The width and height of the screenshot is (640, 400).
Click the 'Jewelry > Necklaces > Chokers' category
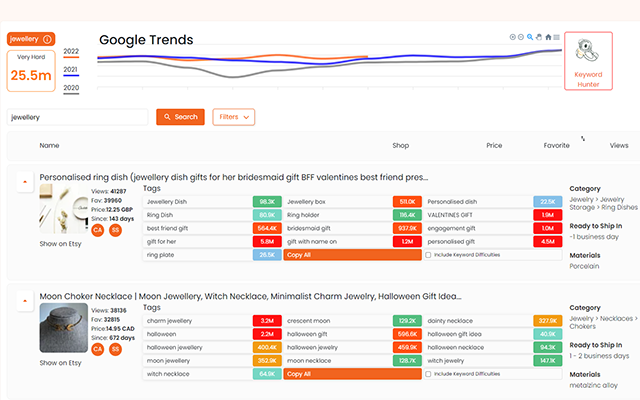[x=603, y=322]
